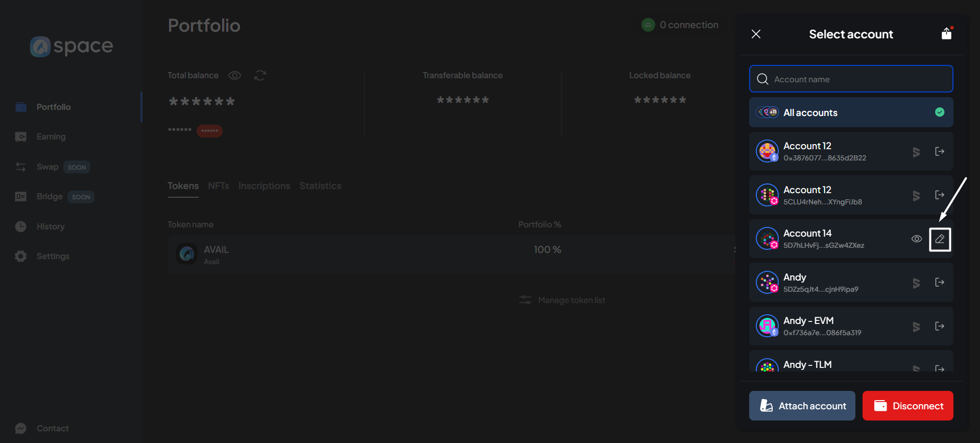Click the logout icon for Andy - EVM
This screenshot has height=443, width=980.
pyautogui.click(x=939, y=326)
